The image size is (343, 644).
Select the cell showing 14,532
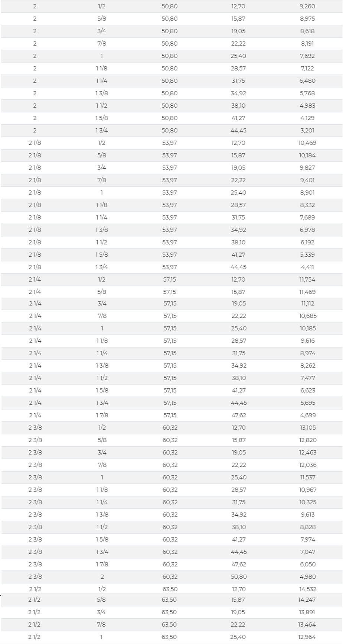[308, 589]
